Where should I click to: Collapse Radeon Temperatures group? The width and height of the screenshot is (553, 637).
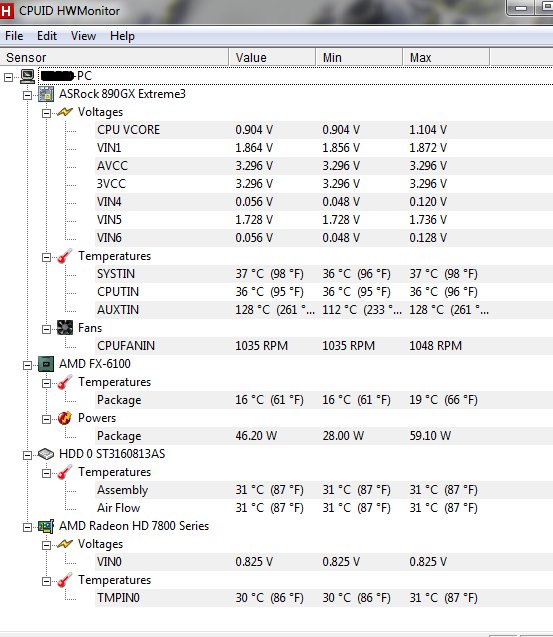[x=46, y=581]
